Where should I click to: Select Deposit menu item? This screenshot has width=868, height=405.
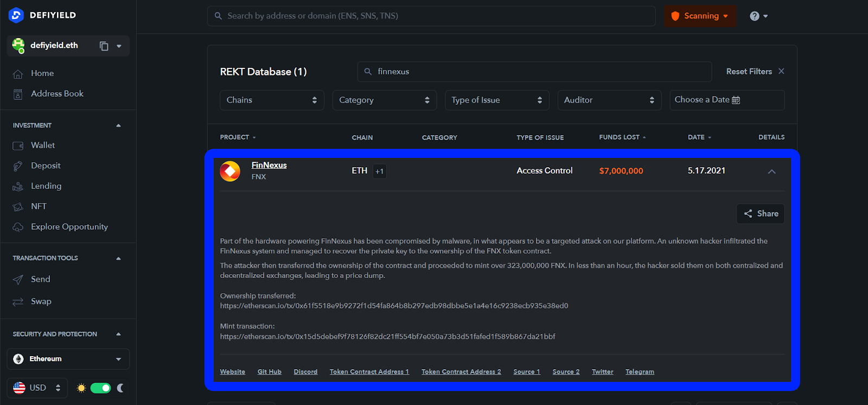click(x=46, y=166)
